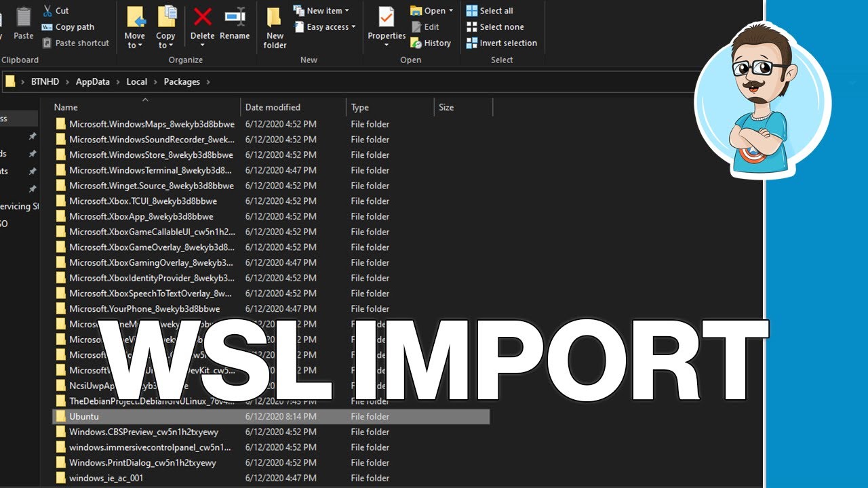Click Packages breadcrumb segment
The height and width of the screenshot is (488, 868).
pyautogui.click(x=182, y=81)
